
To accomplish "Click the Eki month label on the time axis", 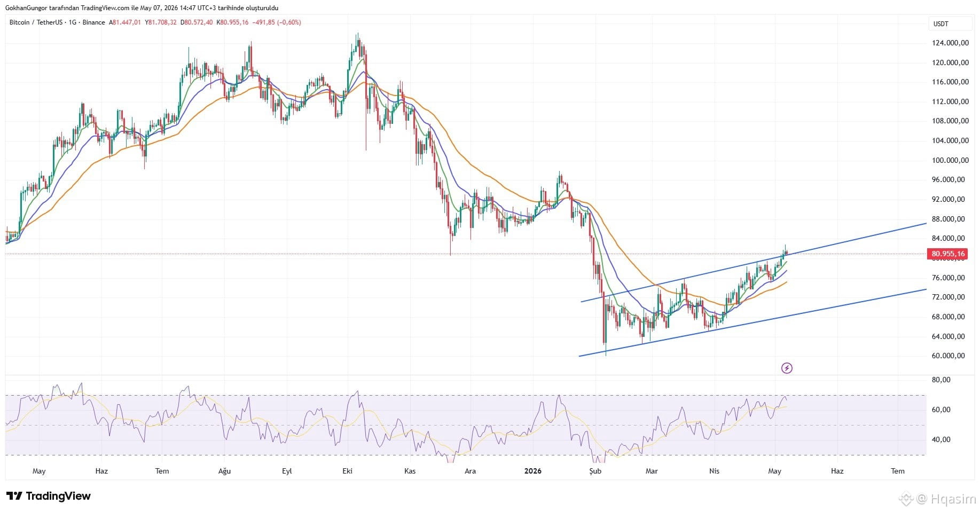I will coord(348,471).
